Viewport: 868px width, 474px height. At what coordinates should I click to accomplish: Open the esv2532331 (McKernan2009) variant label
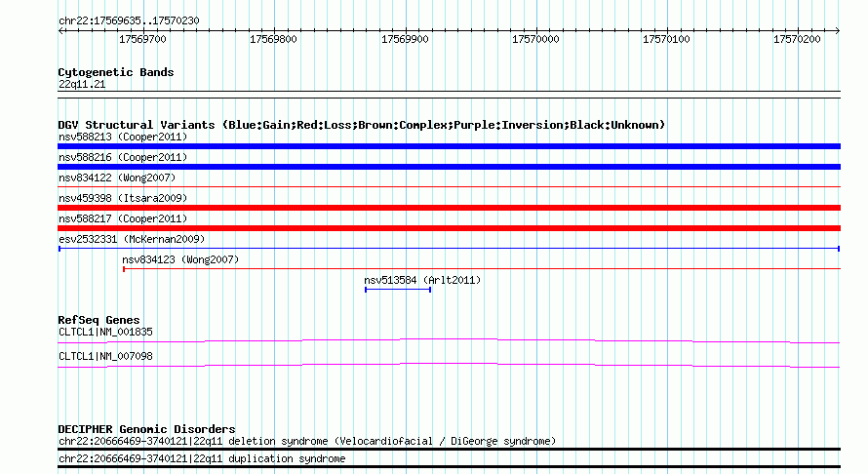[x=132, y=239]
